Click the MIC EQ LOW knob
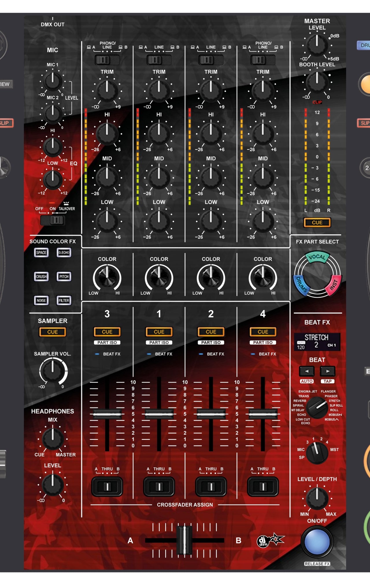Viewport: 370px width, 588px height. coord(53,180)
